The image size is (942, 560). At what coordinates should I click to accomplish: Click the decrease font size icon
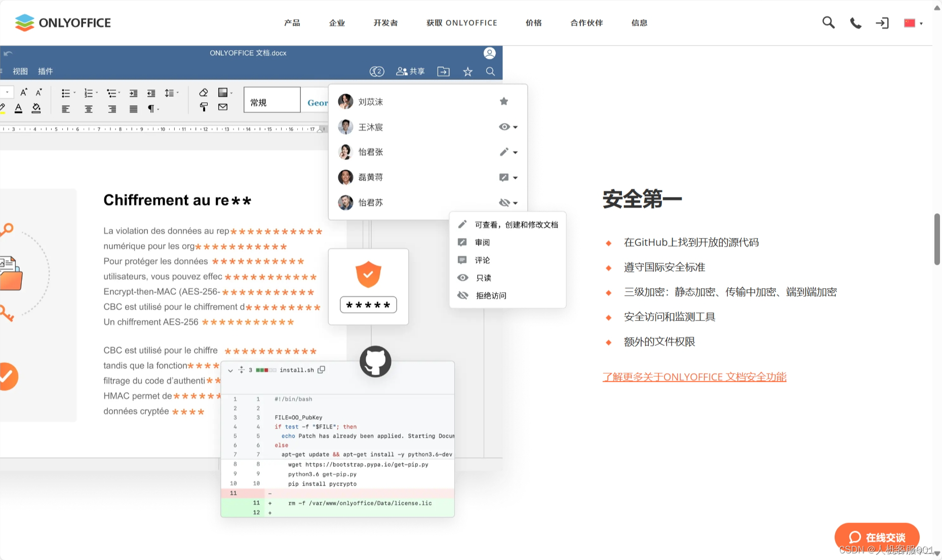(38, 92)
